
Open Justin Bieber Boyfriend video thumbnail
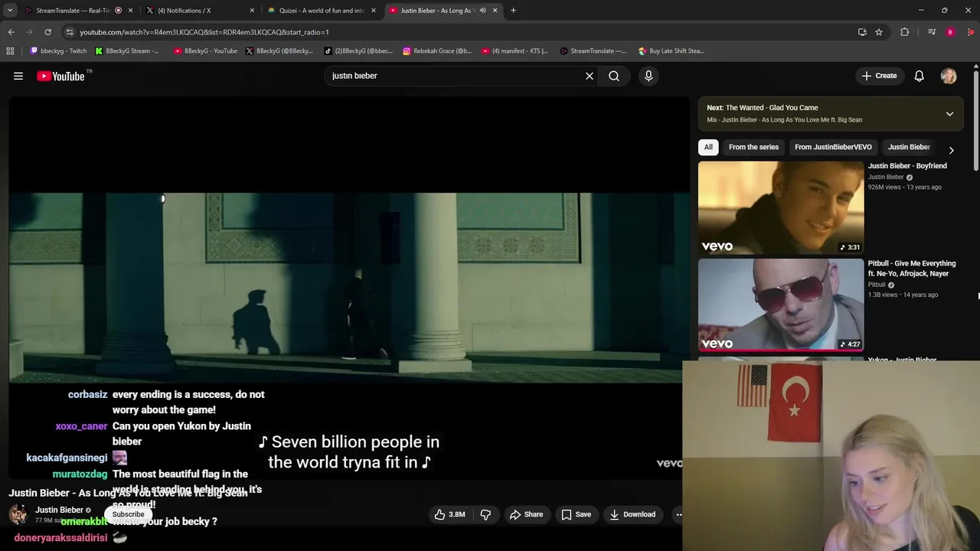coord(781,207)
